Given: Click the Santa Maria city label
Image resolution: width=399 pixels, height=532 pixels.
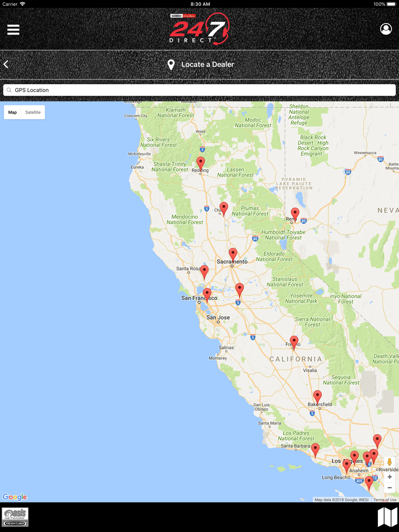Looking at the screenshot, I should (x=269, y=423).
